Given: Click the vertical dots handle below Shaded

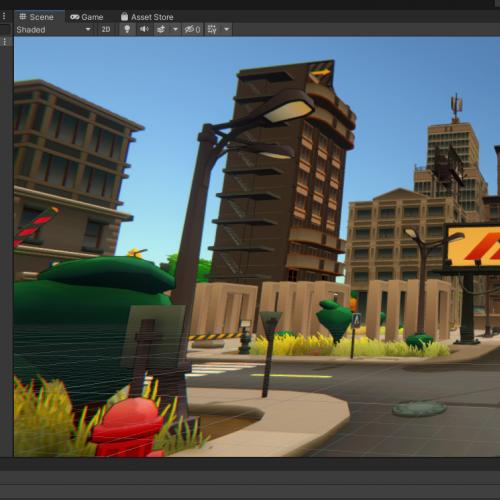Looking at the screenshot, I should (5, 42).
